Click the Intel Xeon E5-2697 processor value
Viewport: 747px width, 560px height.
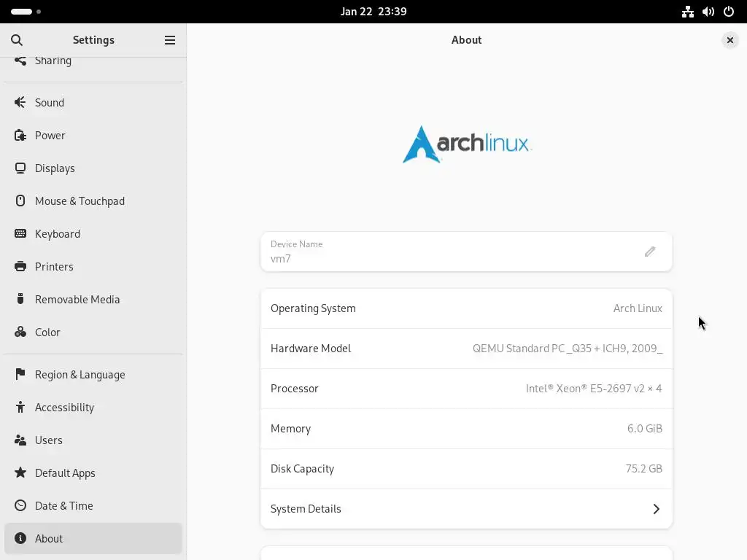(x=594, y=389)
